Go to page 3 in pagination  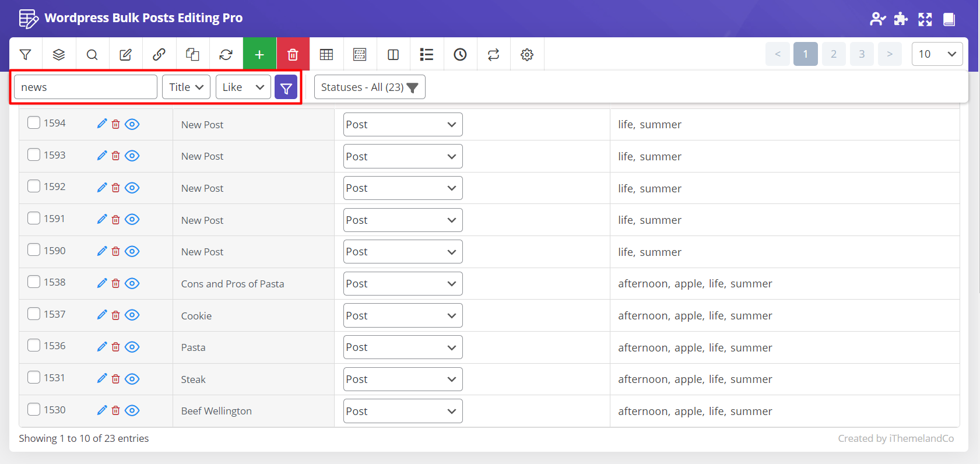(862, 54)
